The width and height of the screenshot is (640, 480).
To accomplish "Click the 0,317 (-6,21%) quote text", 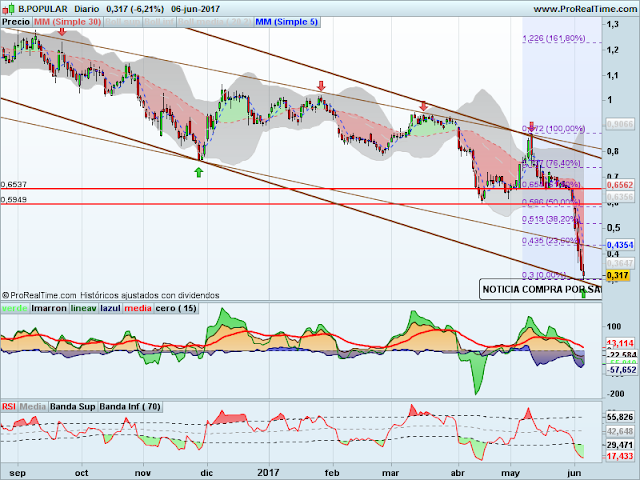I will pyautogui.click(x=135, y=9).
